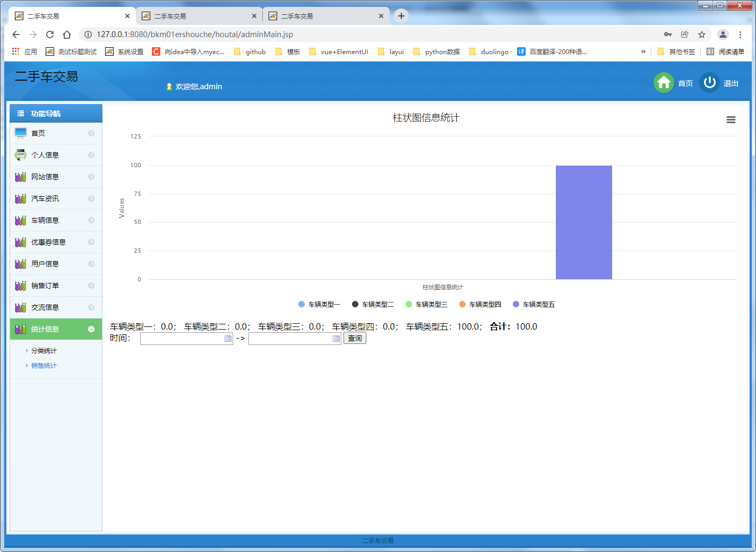Open calendar picker of start time field

228,339
